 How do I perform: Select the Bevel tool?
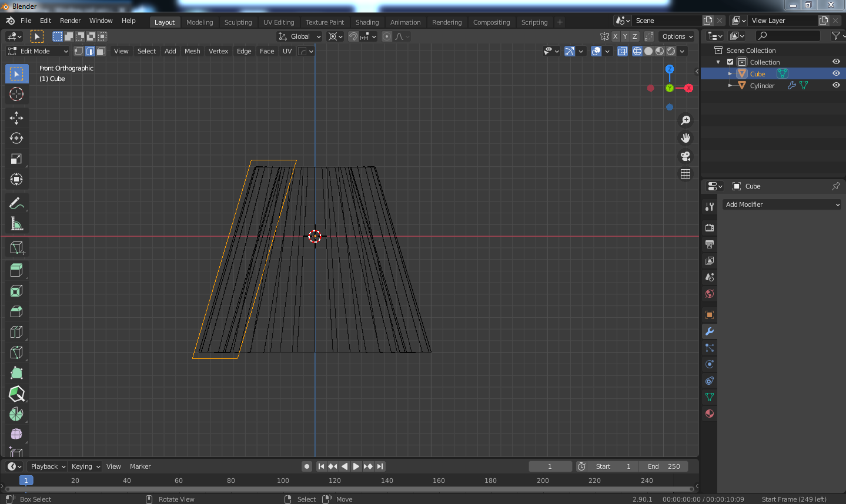click(16, 311)
